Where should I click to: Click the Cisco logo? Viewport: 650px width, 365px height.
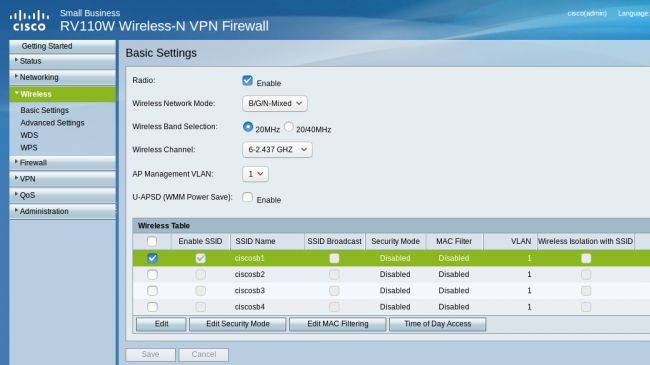pos(29,21)
